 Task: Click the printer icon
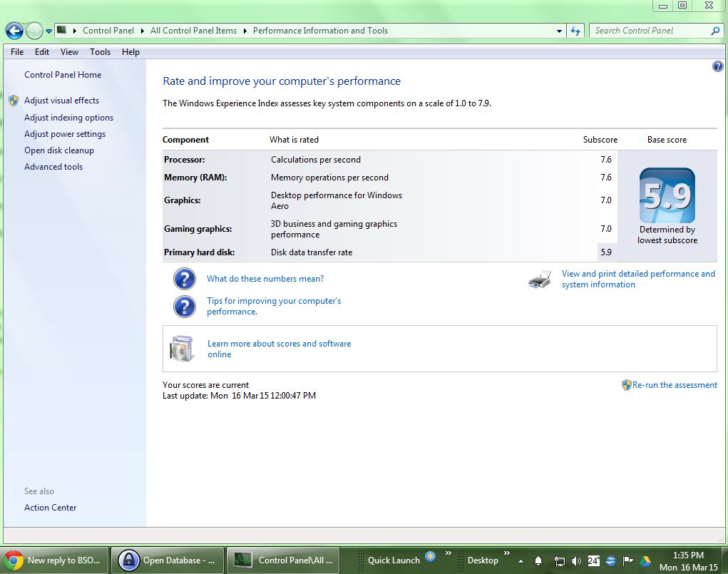tap(540, 279)
